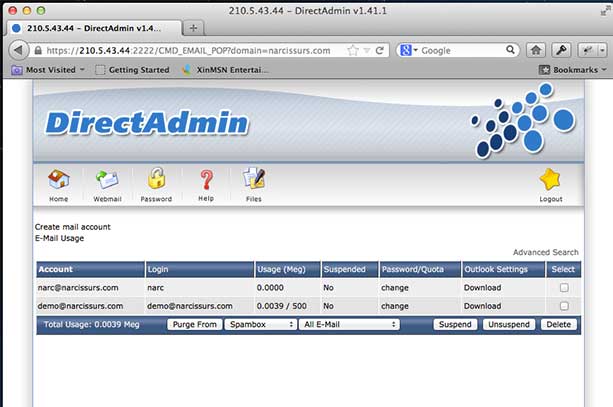Open the Password padlock icon
The height and width of the screenshot is (407, 613).
coord(156,179)
